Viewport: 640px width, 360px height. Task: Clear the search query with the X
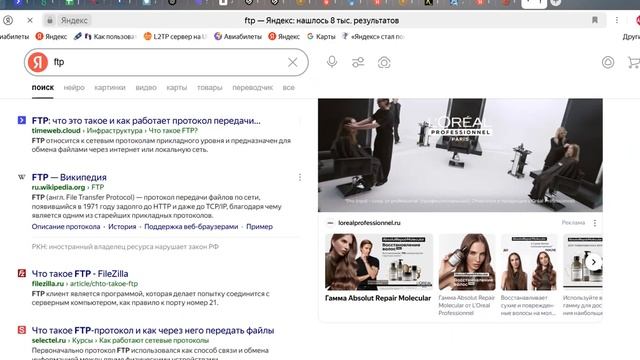pos(293,62)
